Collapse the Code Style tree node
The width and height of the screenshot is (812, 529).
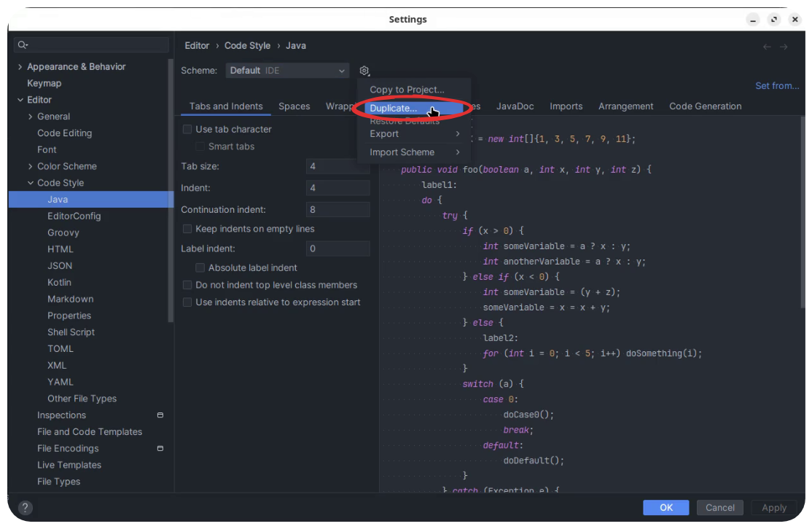pos(31,183)
